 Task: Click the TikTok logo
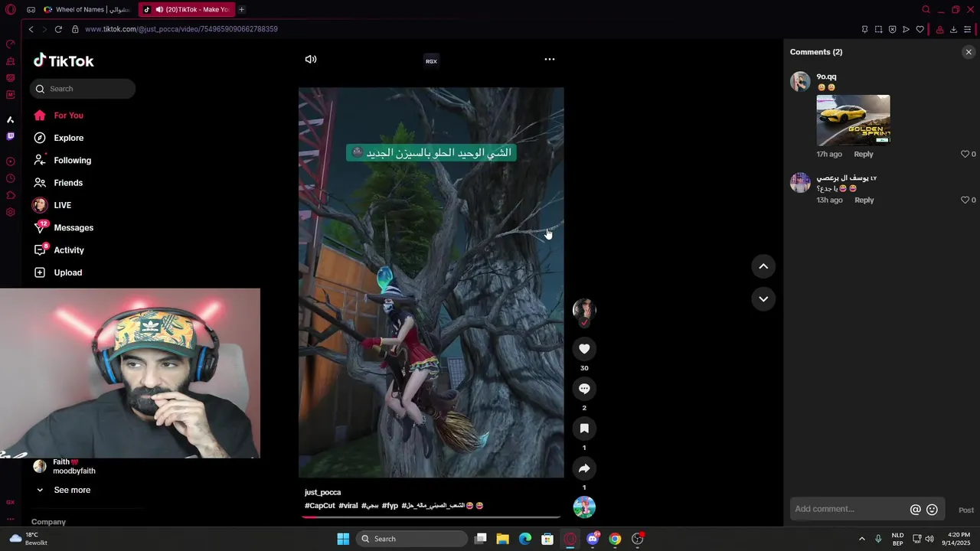coord(64,61)
